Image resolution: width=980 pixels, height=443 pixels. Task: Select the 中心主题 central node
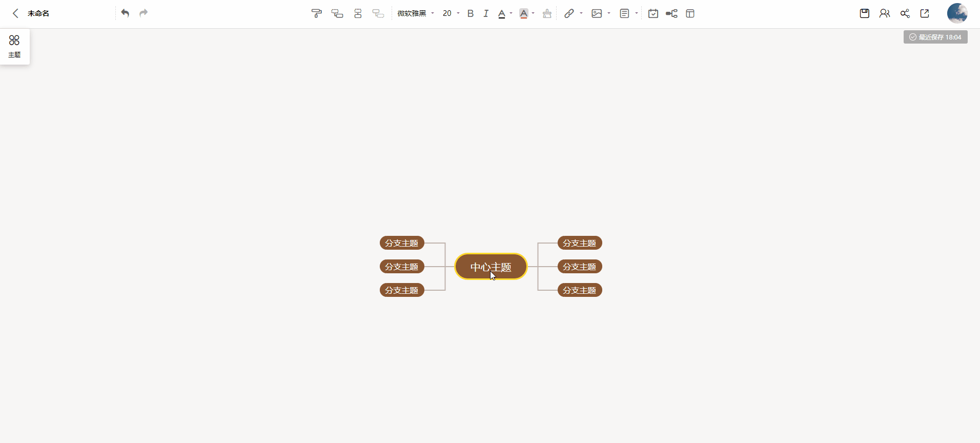coord(491,267)
